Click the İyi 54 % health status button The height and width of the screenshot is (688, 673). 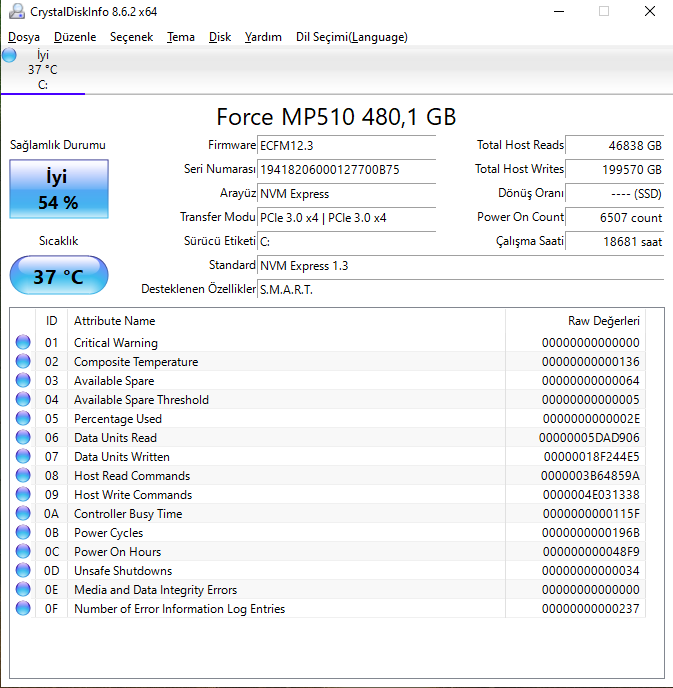[x=59, y=189]
